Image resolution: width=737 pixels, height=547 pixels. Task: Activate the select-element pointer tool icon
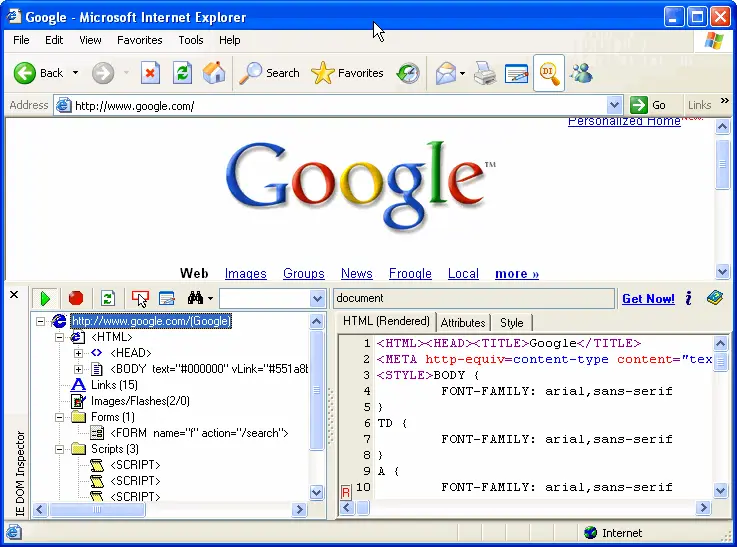coord(140,298)
